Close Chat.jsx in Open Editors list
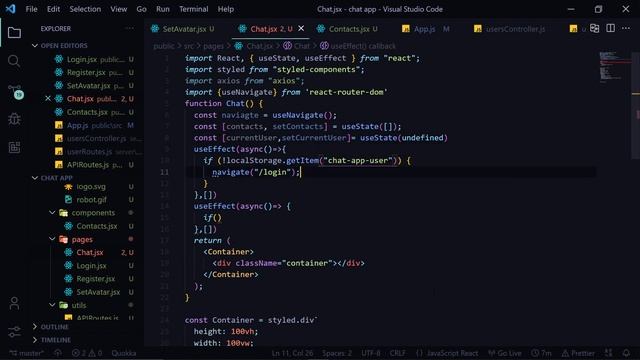Screen dimensions: 640x360 (48, 99)
